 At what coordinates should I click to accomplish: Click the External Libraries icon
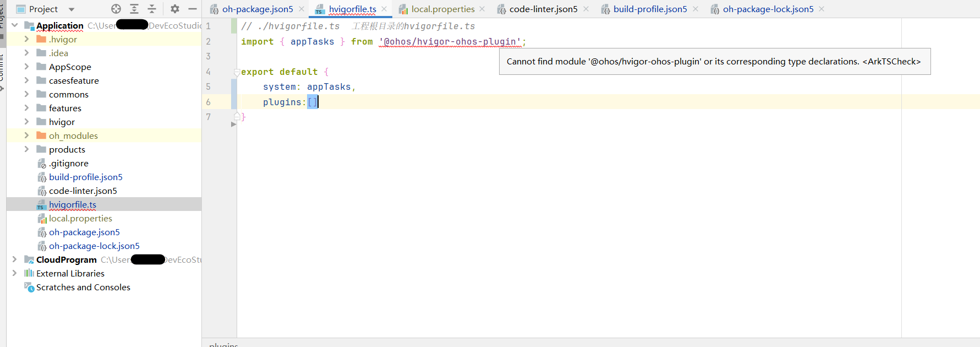[29, 273]
